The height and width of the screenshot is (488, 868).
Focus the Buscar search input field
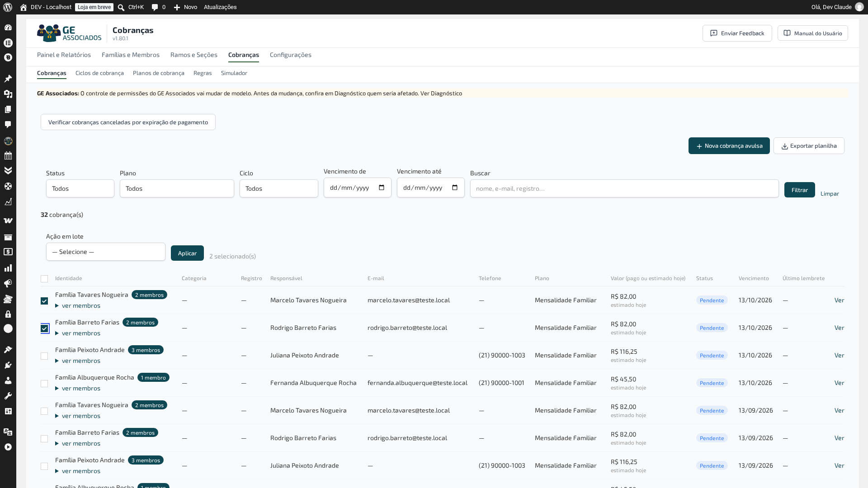[624, 188]
